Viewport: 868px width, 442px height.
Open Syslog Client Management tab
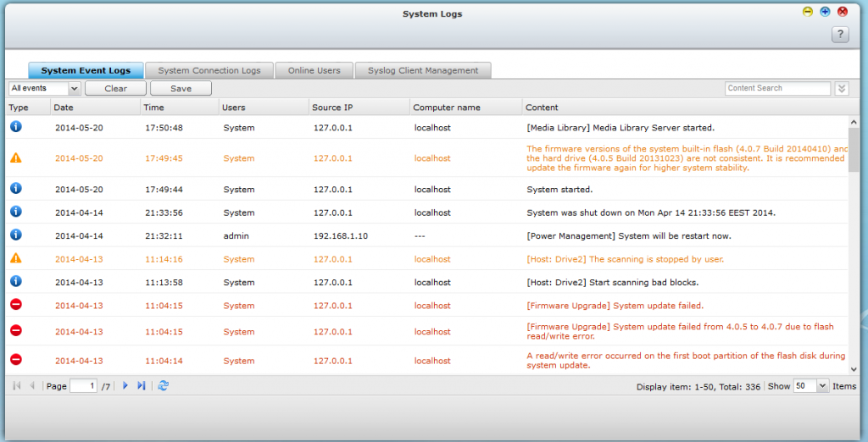[423, 70]
